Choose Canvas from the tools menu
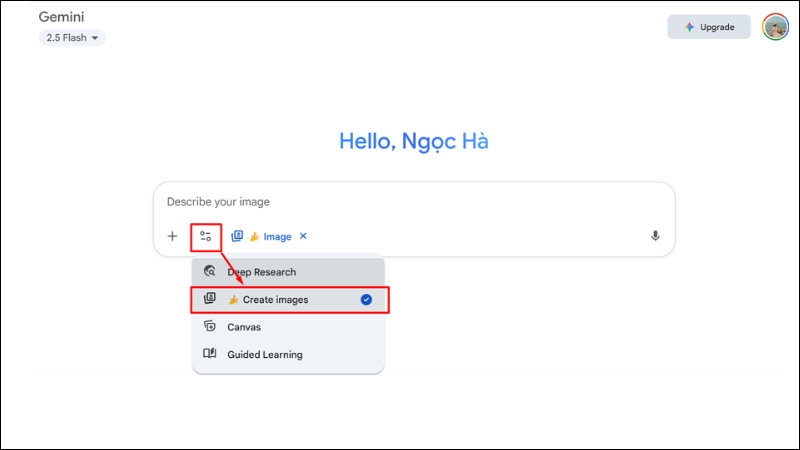 coord(245,326)
